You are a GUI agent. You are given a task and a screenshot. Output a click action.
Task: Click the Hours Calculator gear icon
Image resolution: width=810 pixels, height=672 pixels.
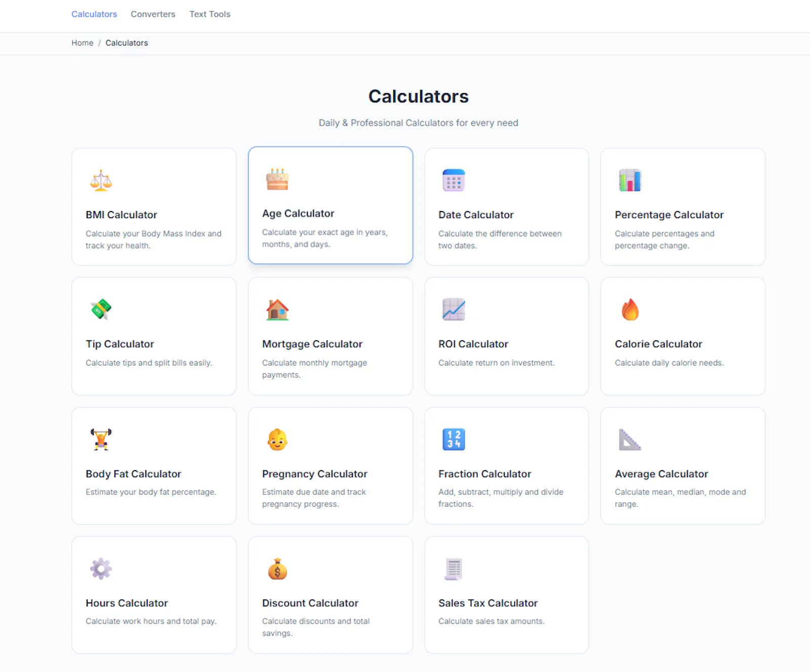click(x=101, y=569)
